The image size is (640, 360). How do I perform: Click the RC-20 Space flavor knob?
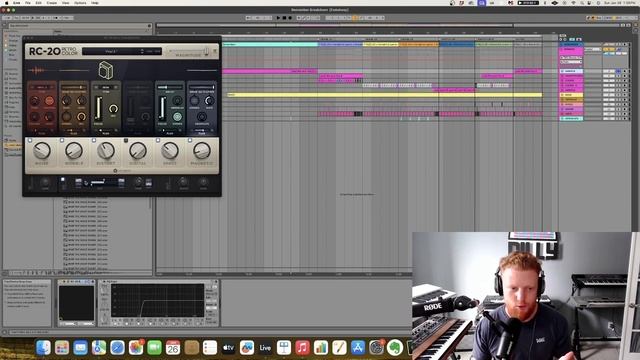click(x=170, y=151)
